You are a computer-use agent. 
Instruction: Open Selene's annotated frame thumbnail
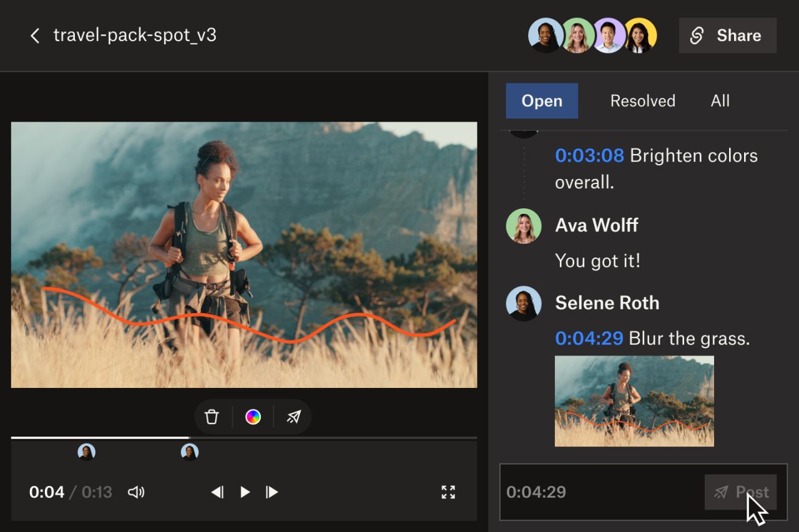point(634,401)
